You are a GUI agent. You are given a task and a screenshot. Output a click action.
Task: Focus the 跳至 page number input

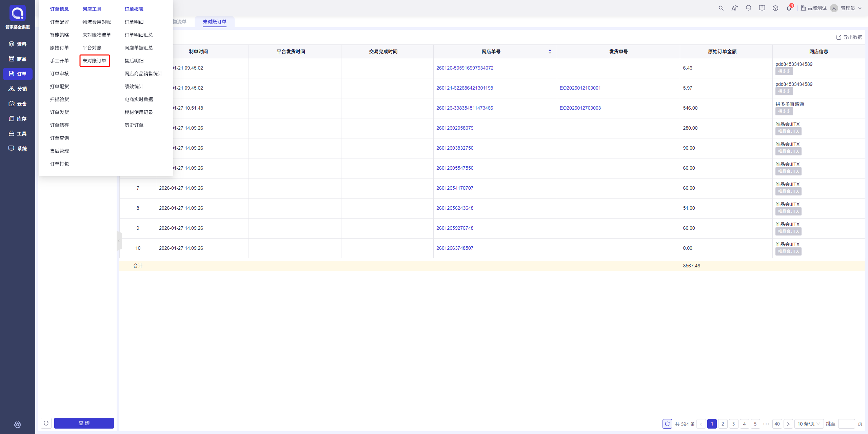[x=846, y=424]
